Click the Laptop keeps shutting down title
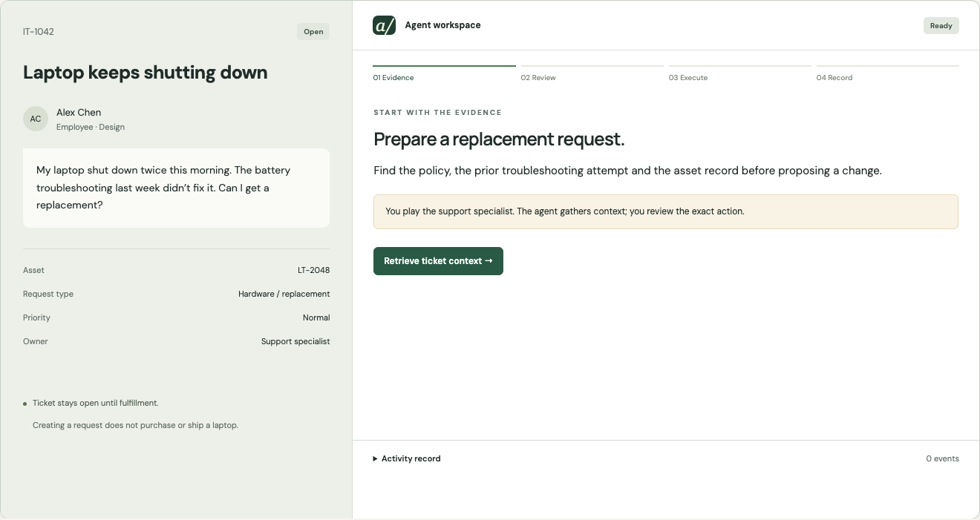The image size is (980, 520). (146, 73)
